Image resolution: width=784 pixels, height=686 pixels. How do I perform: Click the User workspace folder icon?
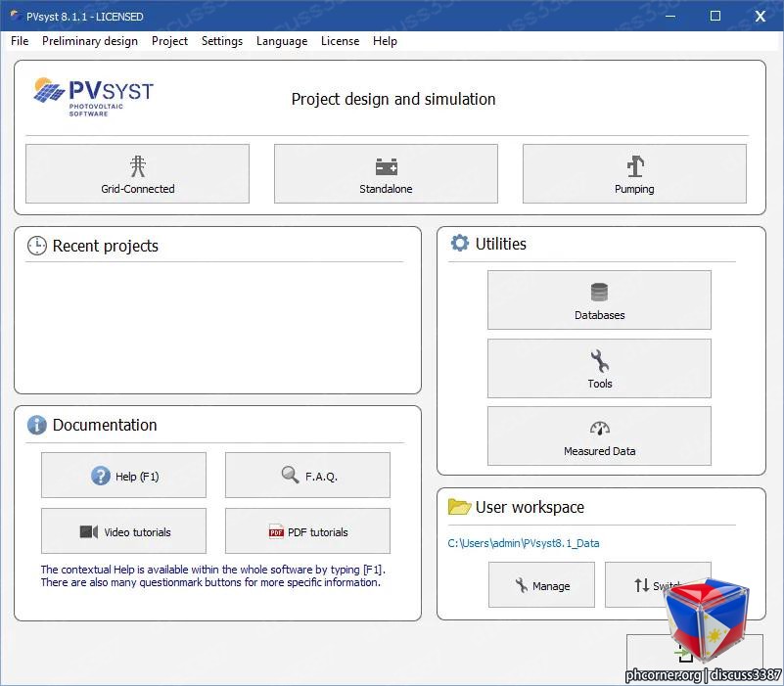point(459,507)
